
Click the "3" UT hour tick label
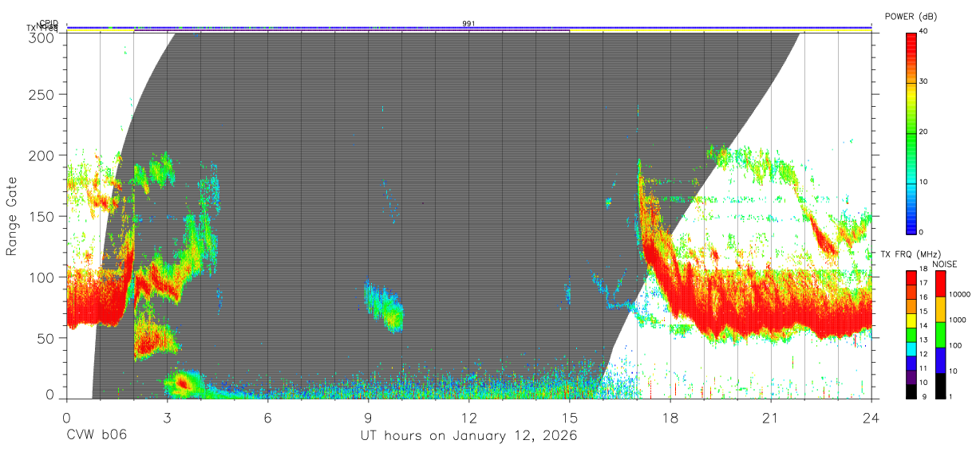tap(167, 418)
